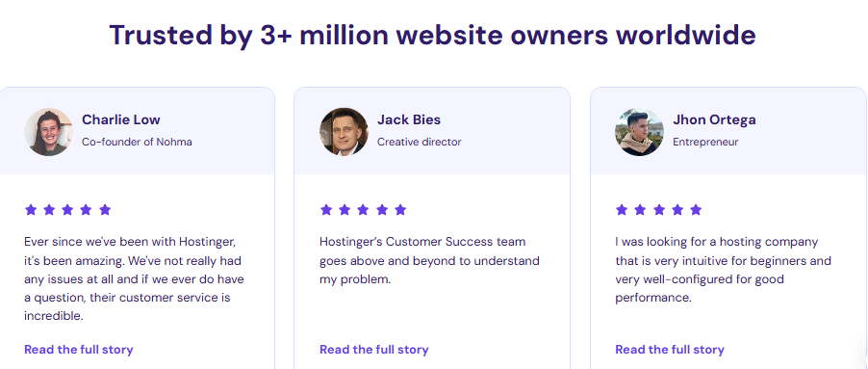This screenshot has width=868, height=369.
Task: Click fifth star in Charlie Low's rating
Action: click(x=105, y=209)
